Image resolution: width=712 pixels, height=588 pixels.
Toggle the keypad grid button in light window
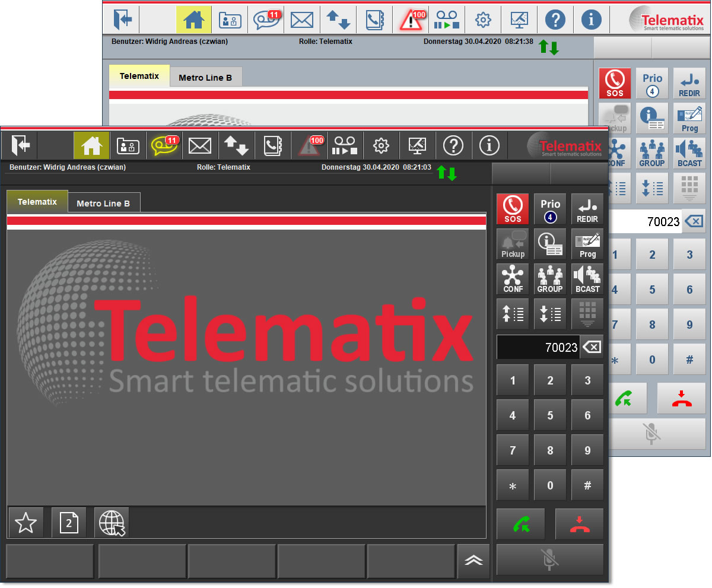click(689, 188)
